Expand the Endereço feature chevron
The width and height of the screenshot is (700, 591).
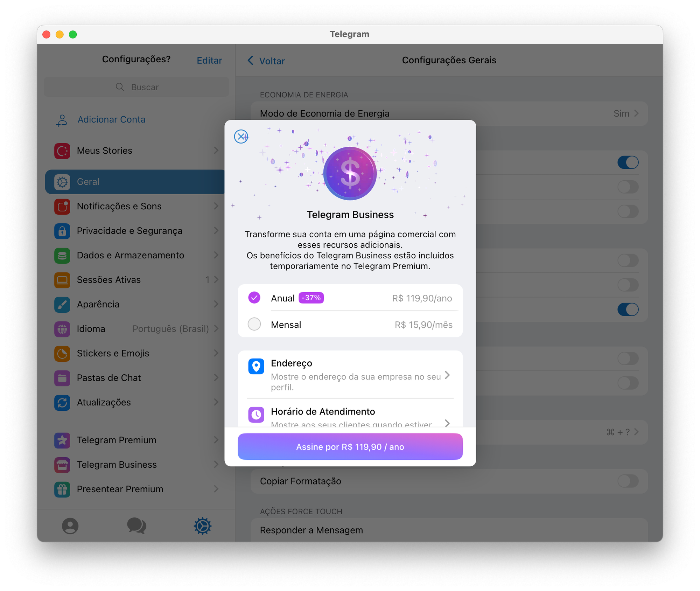[447, 375]
